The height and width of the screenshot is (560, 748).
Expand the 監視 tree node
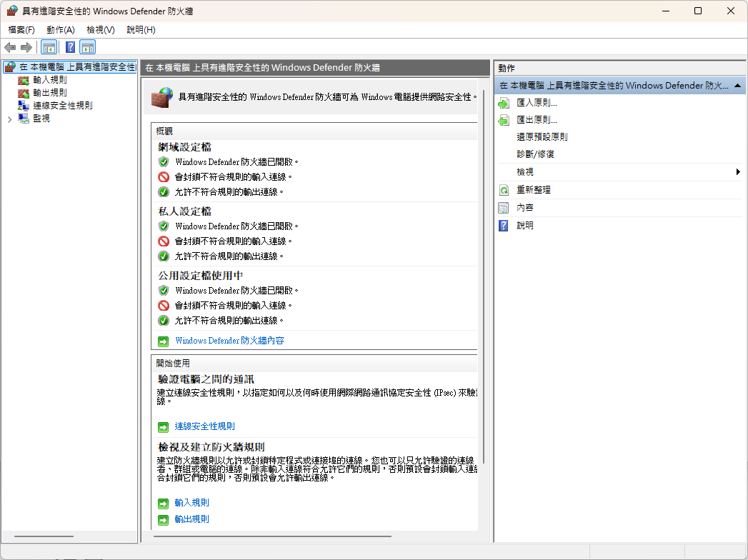tap(9, 119)
